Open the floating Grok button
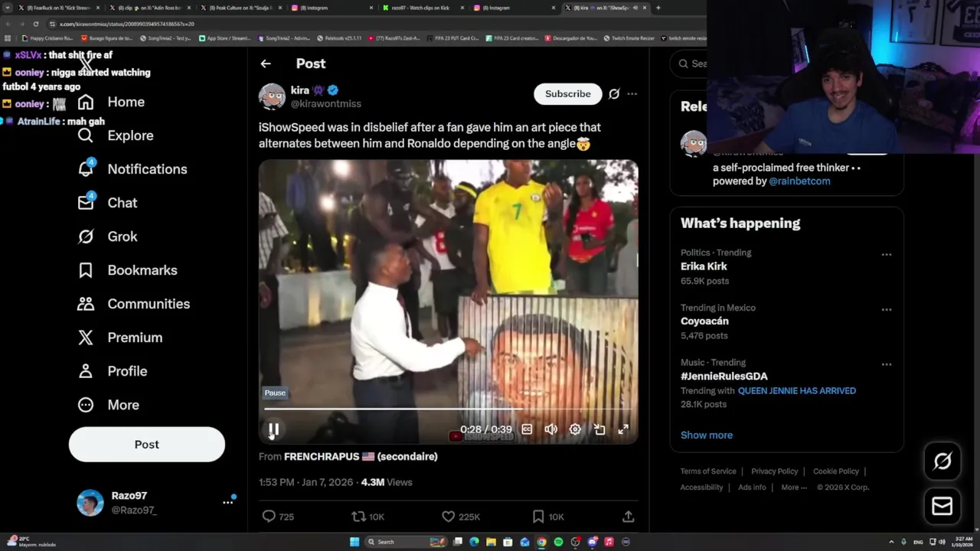The height and width of the screenshot is (551, 980). click(x=942, y=461)
